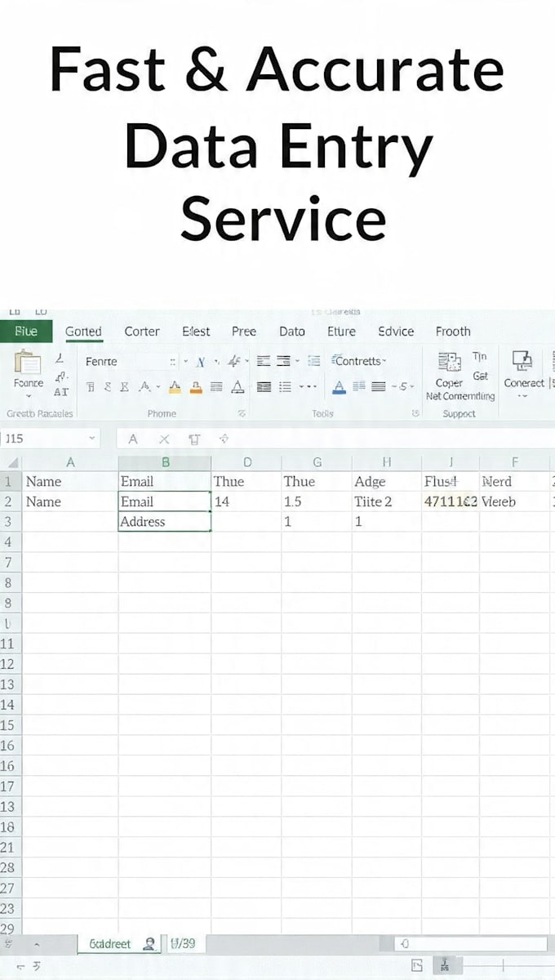Click the italic X icon in font row
Viewport: 555px width, 980px height.
tap(201, 361)
